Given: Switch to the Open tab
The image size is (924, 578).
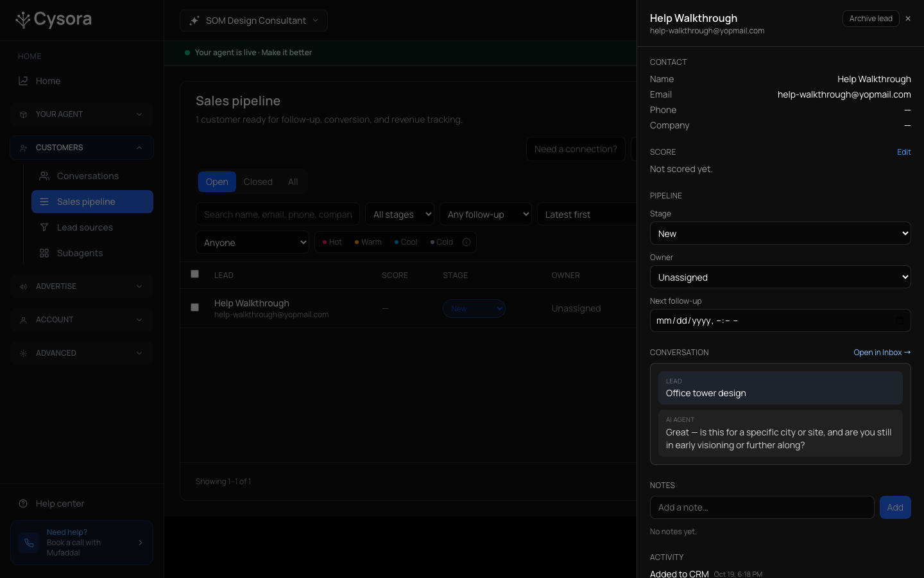Looking at the screenshot, I should [217, 182].
